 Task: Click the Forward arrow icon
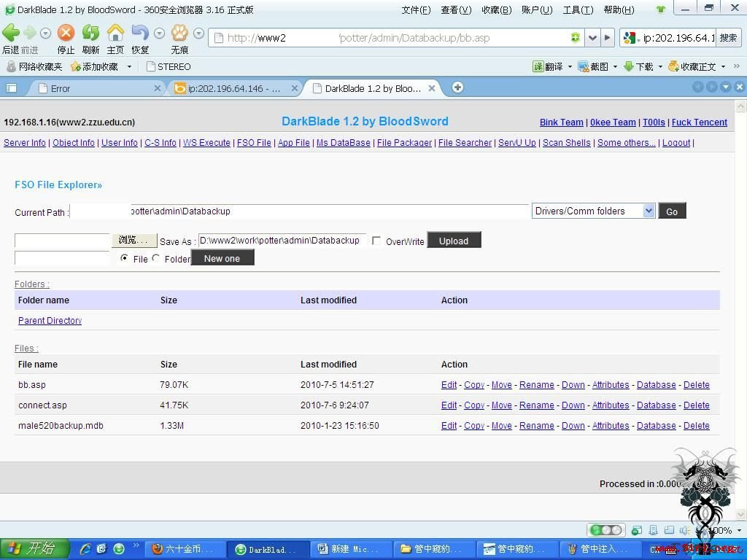pyautogui.click(x=29, y=33)
